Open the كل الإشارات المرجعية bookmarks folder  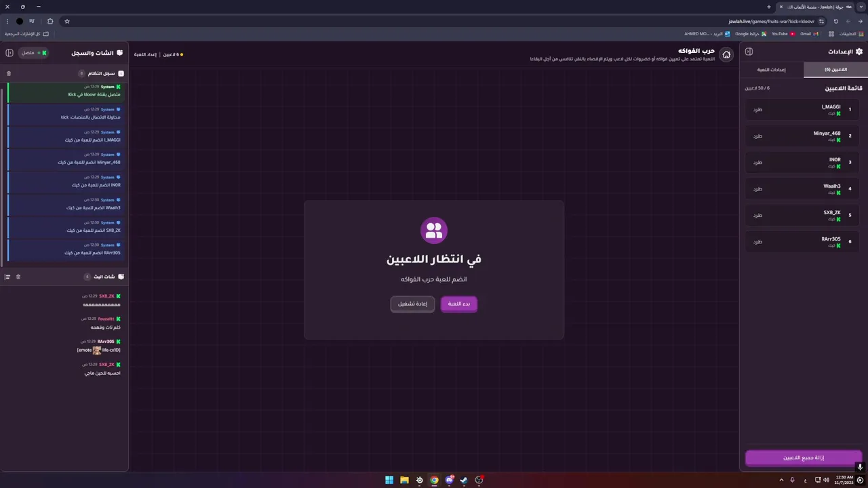point(27,33)
